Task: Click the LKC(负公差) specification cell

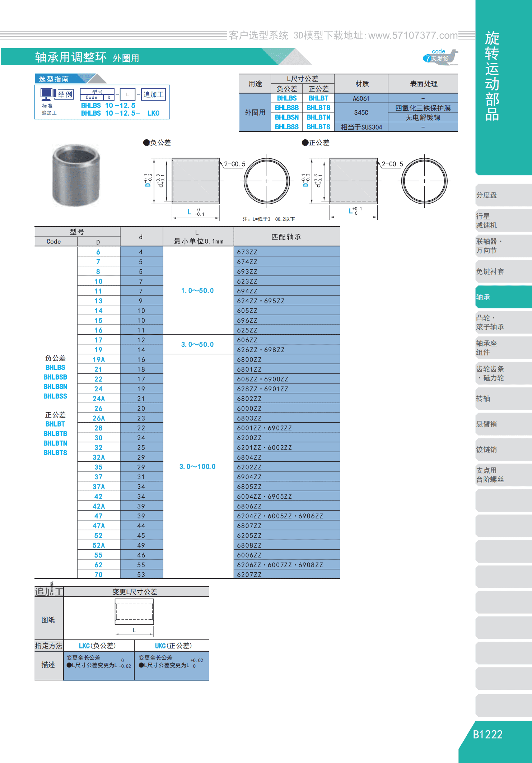Action: pos(99,646)
